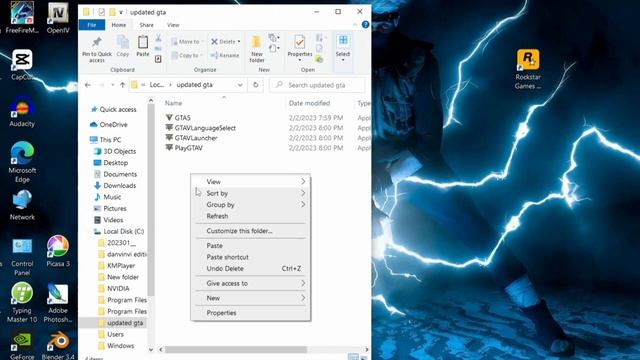Viewport: 640px width, 360px height.
Task: Open NVIDIA folder in navigation pane
Action: 114,288
